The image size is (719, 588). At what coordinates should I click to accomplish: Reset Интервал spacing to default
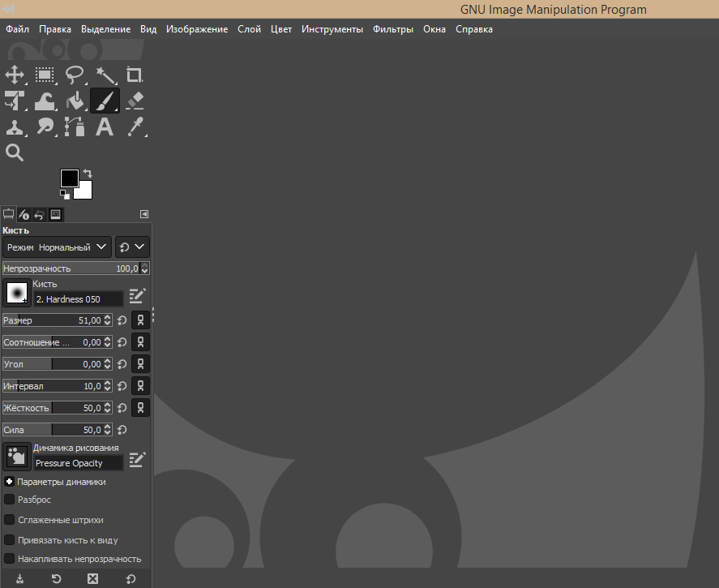122,386
